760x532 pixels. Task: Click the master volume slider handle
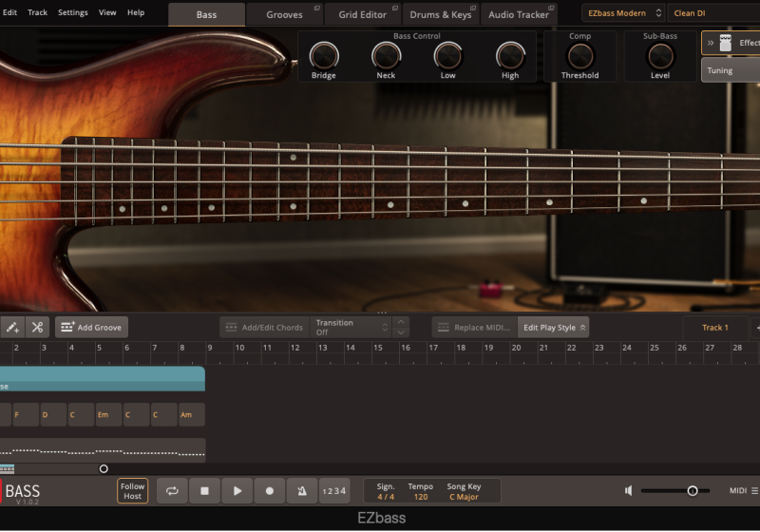[x=693, y=491]
